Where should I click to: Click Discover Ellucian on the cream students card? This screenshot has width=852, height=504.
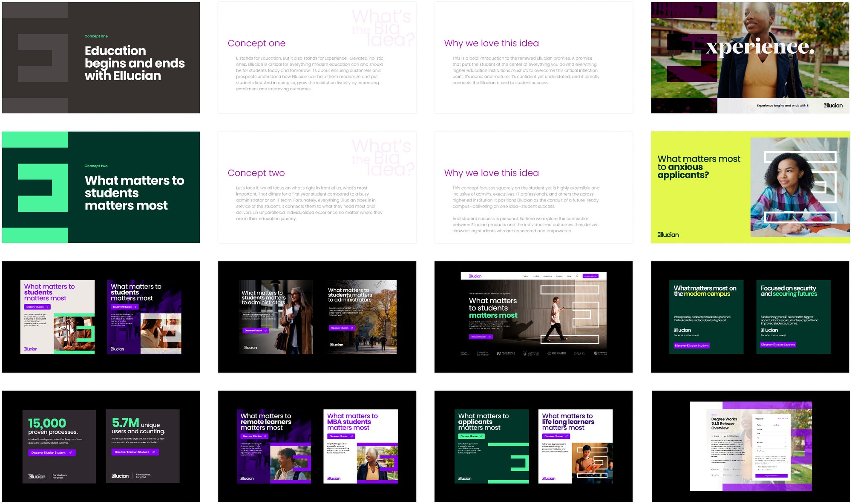(37, 307)
